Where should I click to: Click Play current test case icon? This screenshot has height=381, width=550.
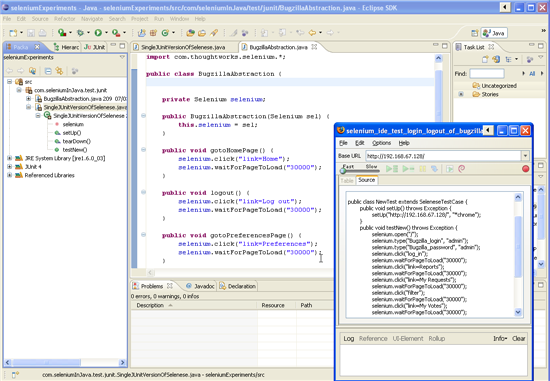408,169
